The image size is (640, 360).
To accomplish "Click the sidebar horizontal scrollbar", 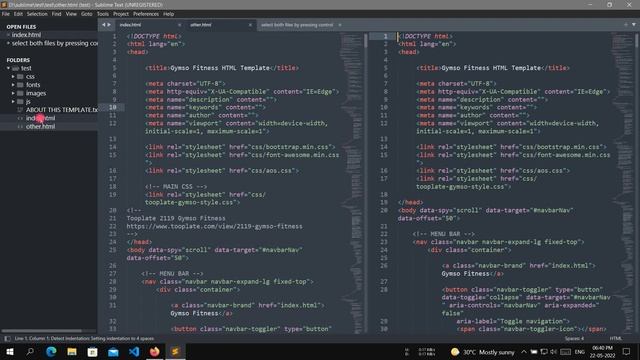I will (42, 331).
